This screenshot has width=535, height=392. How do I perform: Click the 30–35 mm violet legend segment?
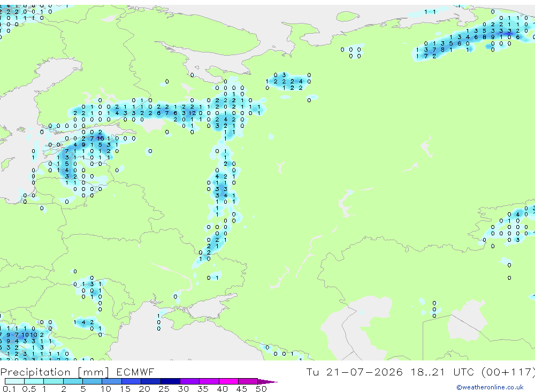pyautogui.click(x=189, y=381)
